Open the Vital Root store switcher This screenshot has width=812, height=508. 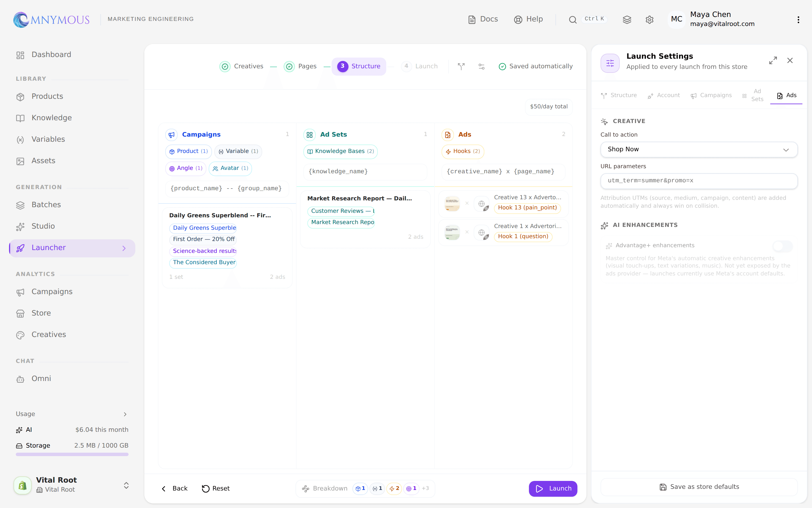pos(72,485)
